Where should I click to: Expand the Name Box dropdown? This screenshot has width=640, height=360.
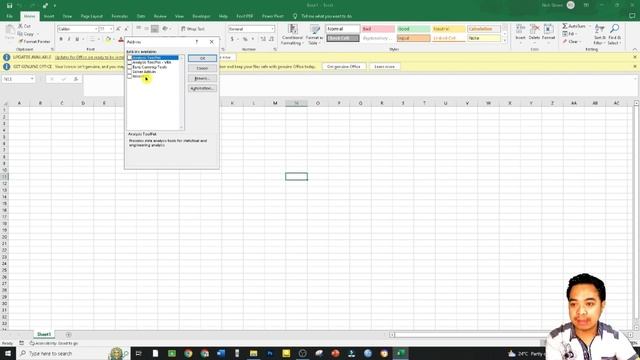(32, 79)
